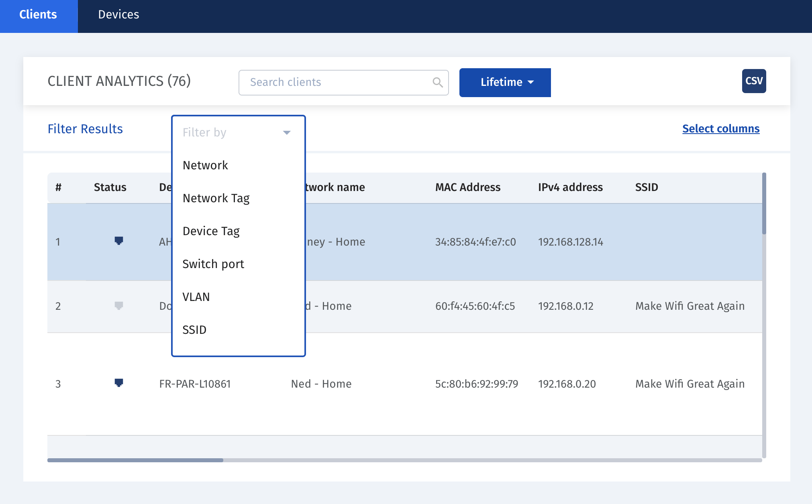Image resolution: width=812 pixels, height=504 pixels.
Task: Click the status icon next to FR-PAR-L10861
Action: pos(118,383)
